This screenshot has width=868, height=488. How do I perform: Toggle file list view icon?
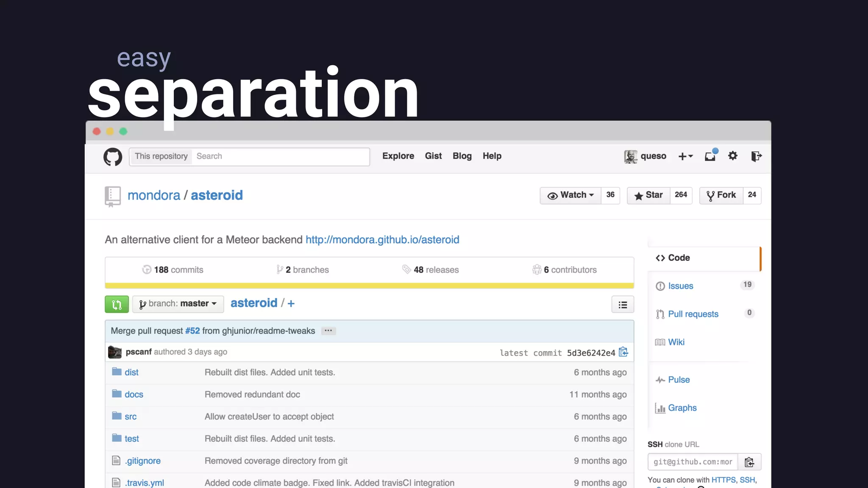click(623, 305)
